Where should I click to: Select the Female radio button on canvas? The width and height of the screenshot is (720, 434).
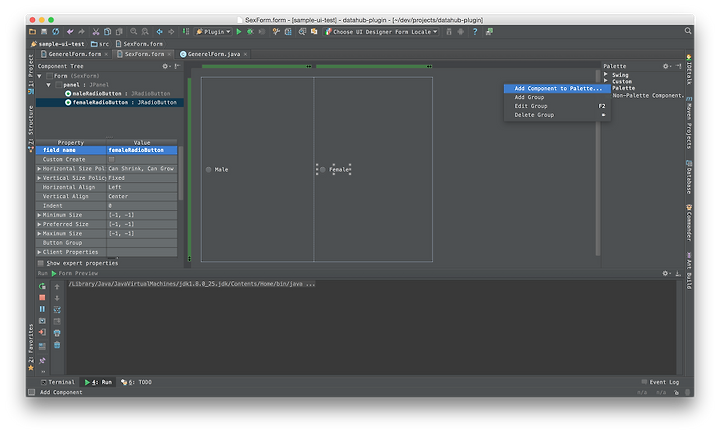pyautogui.click(x=323, y=169)
